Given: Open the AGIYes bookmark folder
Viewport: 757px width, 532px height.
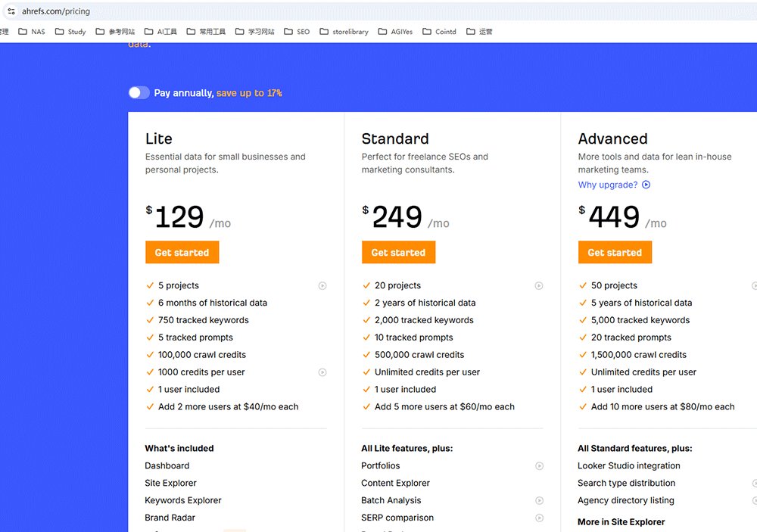Looking at the screenshot, I should pos(395,31).
